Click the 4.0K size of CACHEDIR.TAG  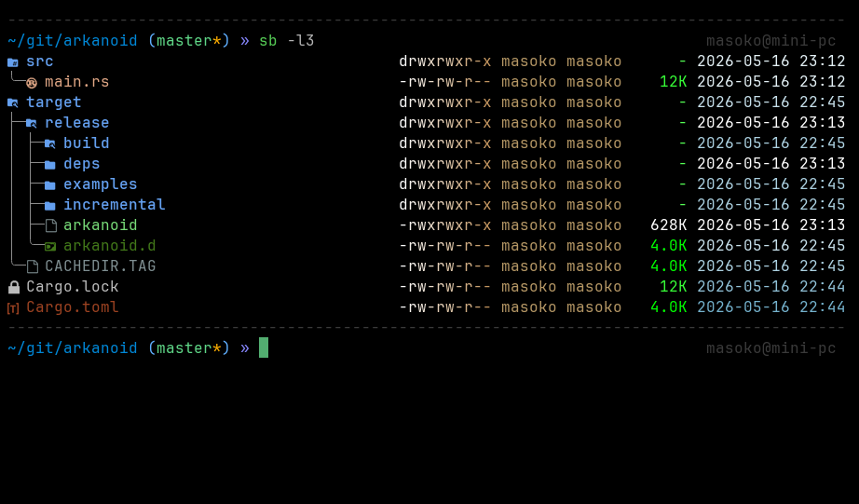click(668, 266)
